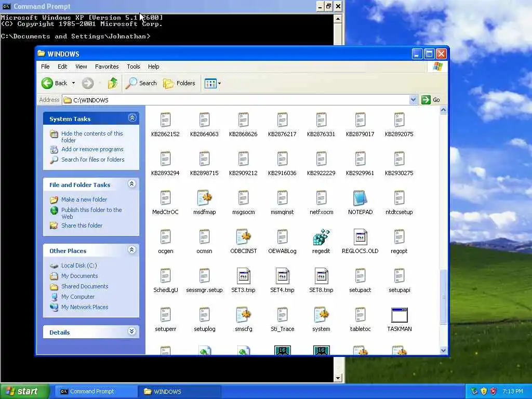The width and height of the screenshot is (532, 399).
Task: Collapse the System Tasks panel
Action: coord(132,118)
